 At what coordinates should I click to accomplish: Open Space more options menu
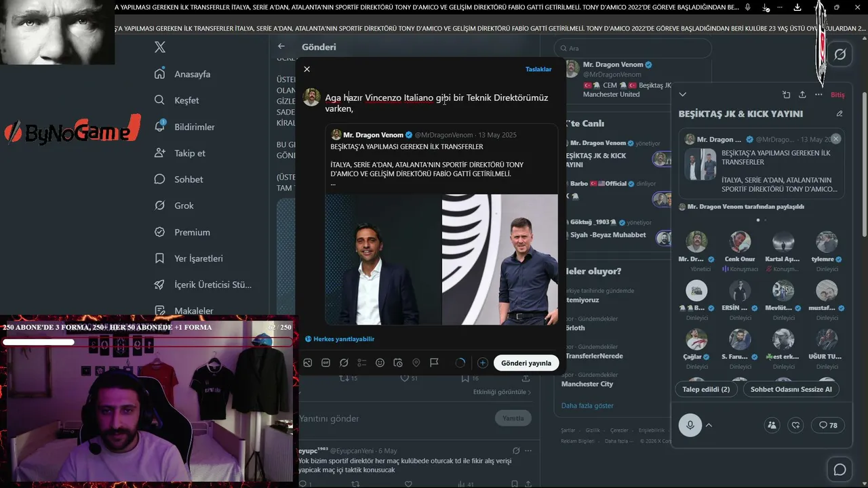point(818,94)
